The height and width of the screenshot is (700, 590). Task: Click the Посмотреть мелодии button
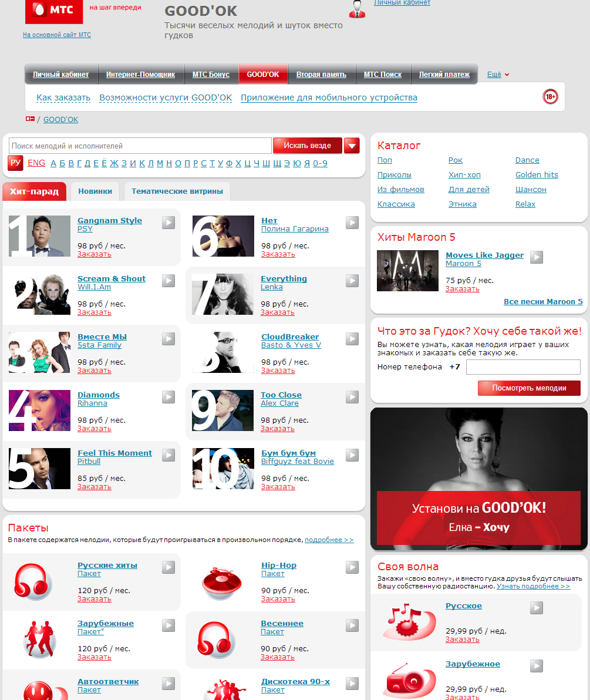pyautogui.click(x=529, y=388)
